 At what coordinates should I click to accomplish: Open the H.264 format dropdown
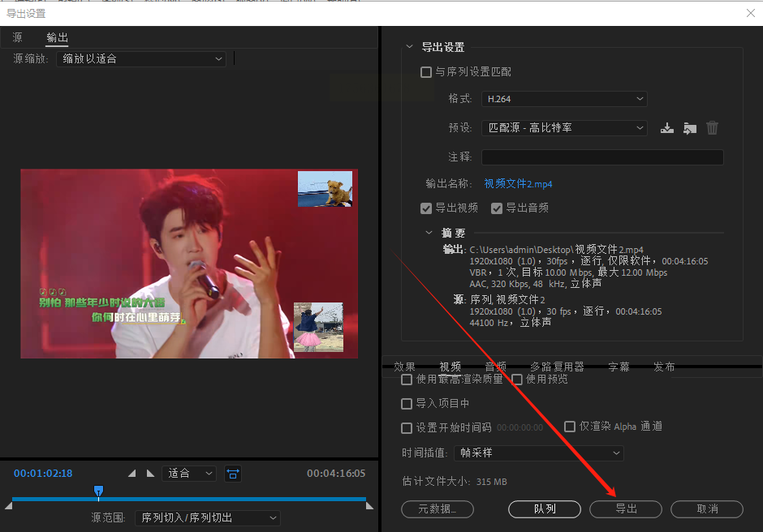564,99
